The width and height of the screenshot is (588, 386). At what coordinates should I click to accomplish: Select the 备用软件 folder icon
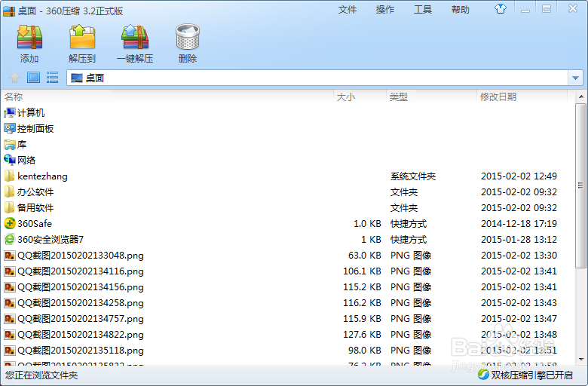pyautogui.click(x=10, y=208)
